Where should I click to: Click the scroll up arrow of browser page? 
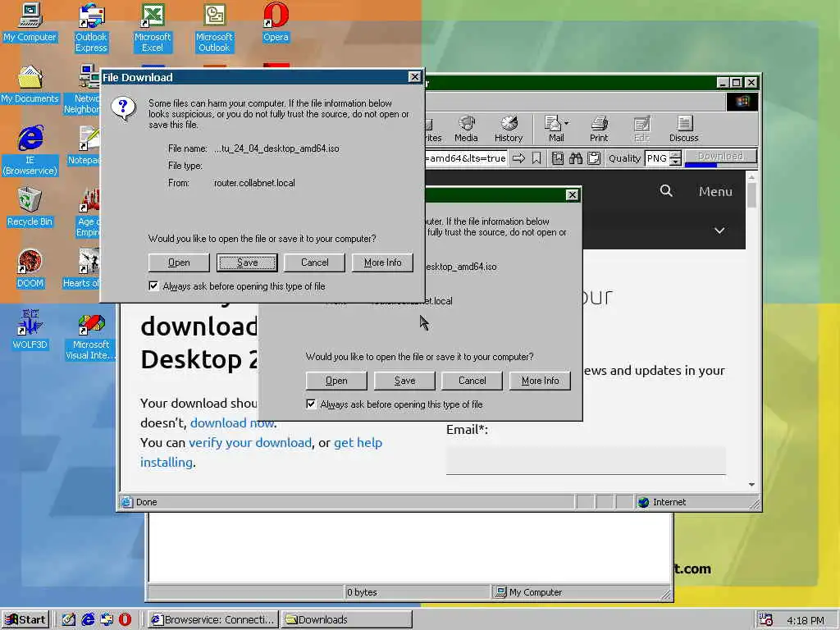[x=751, y=176]
